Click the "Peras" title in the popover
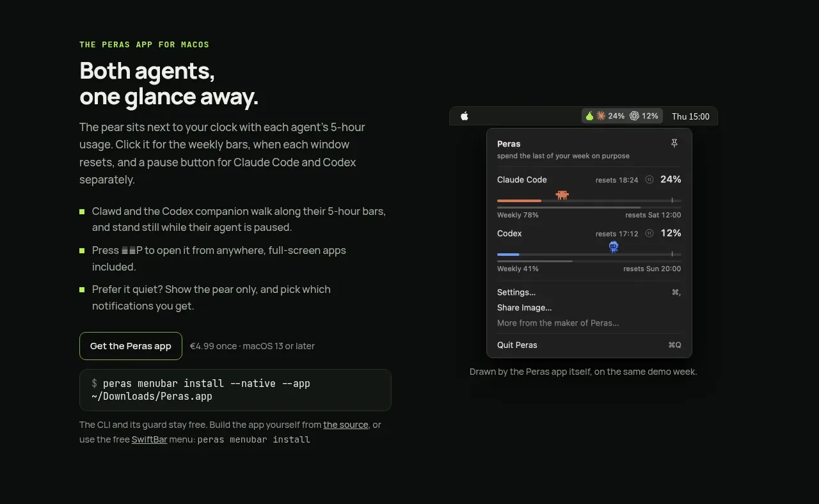Screen dimensions: 819x504 click(509, 144)
